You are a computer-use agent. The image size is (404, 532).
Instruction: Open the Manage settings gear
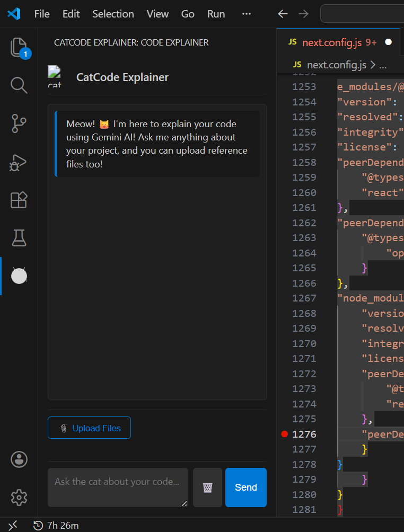(19, 498)
